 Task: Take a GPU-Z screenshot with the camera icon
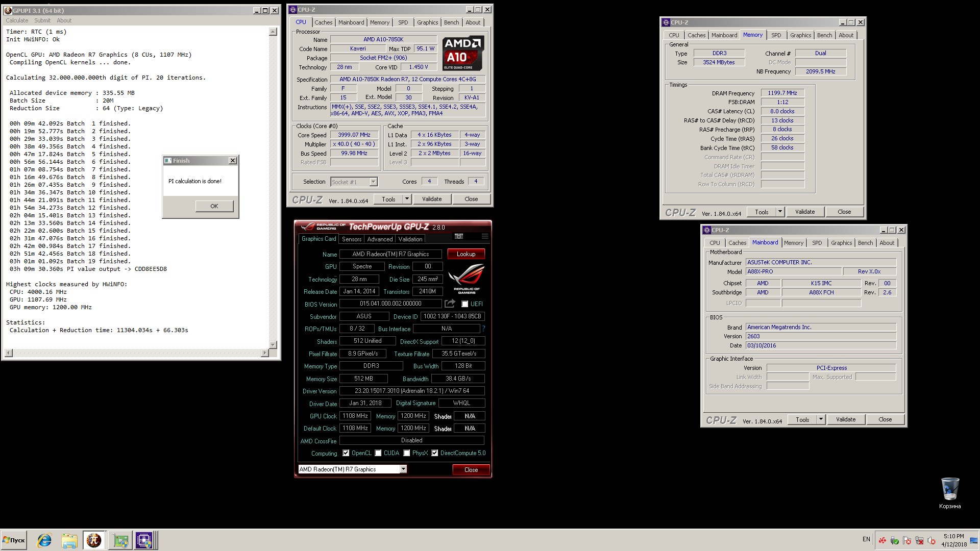click(459, 236)
